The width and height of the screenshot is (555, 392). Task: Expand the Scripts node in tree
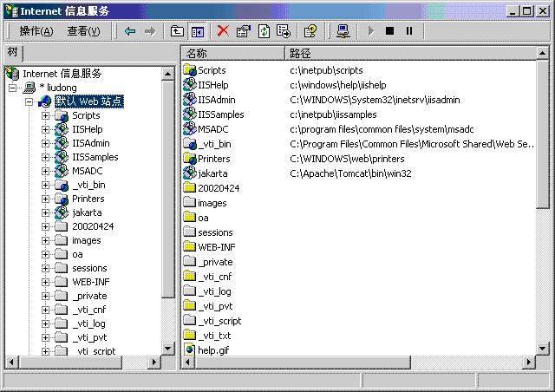[x=45, y=115]
